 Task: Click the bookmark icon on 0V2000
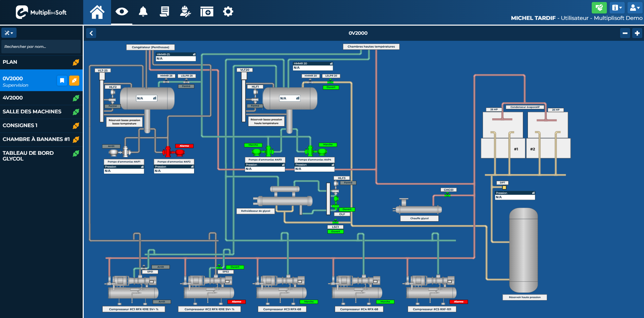(x=62, y=81)
